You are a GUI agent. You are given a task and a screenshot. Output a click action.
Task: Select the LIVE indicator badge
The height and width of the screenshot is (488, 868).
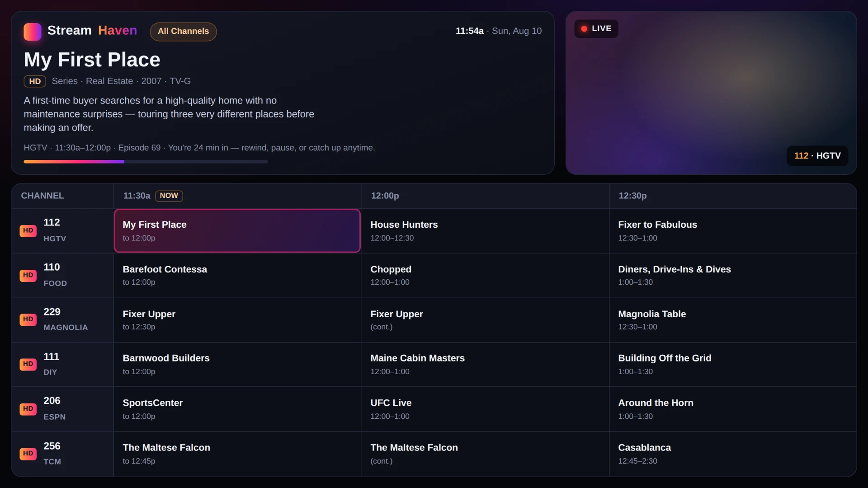596,29
